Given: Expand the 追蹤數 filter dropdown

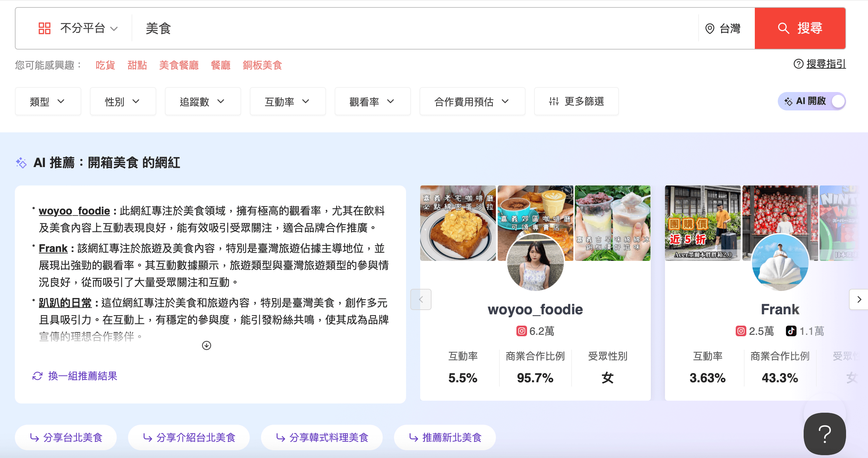Looking at the screenshot, I should tap(203, 102).
